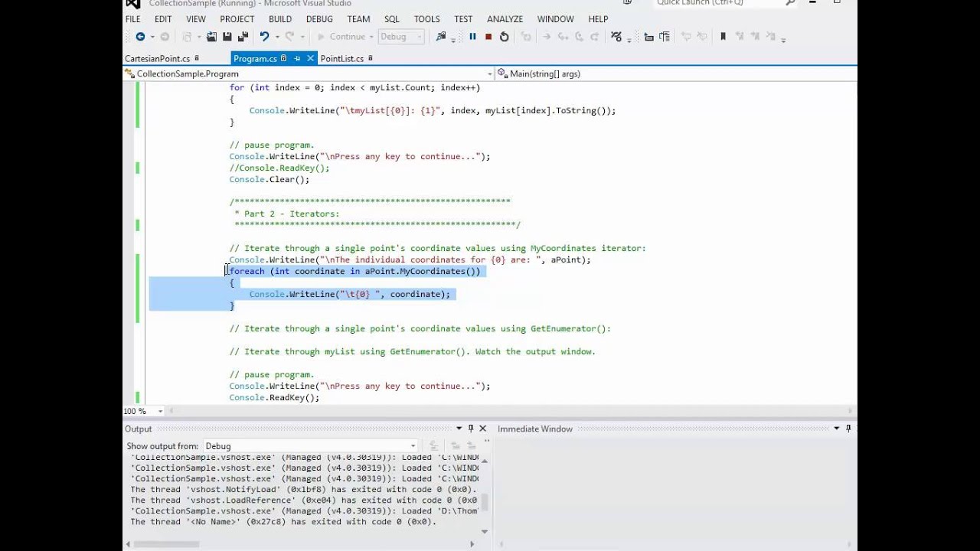Viewport: 980px width, 551px height.
Task: Click the Save All icon
Action: (243, 37)
